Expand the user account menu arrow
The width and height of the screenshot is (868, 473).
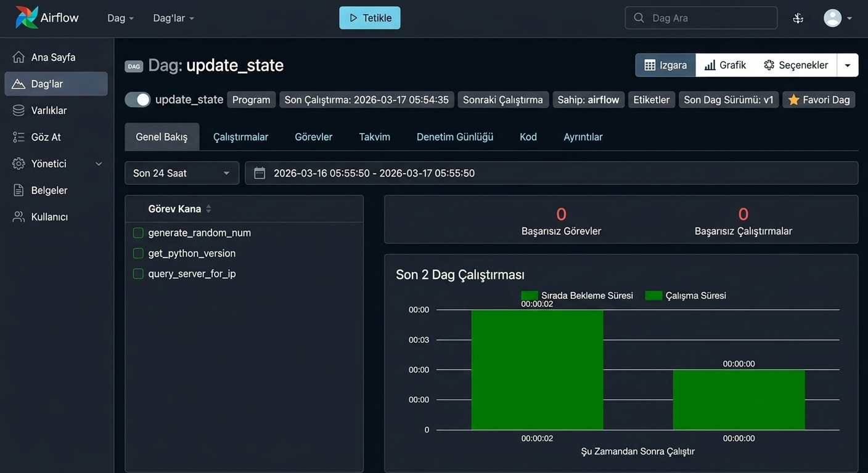click(x=850, y=18)
